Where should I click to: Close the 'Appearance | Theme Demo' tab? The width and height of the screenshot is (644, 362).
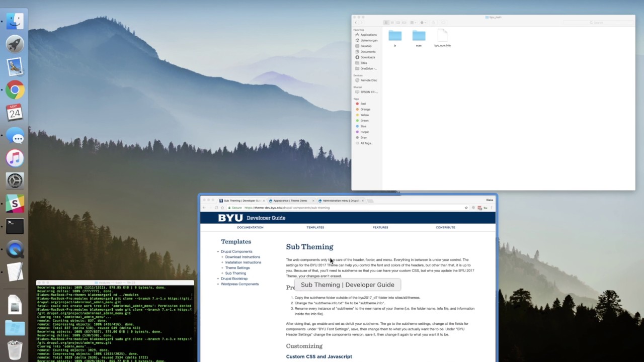tap(313, 201)
